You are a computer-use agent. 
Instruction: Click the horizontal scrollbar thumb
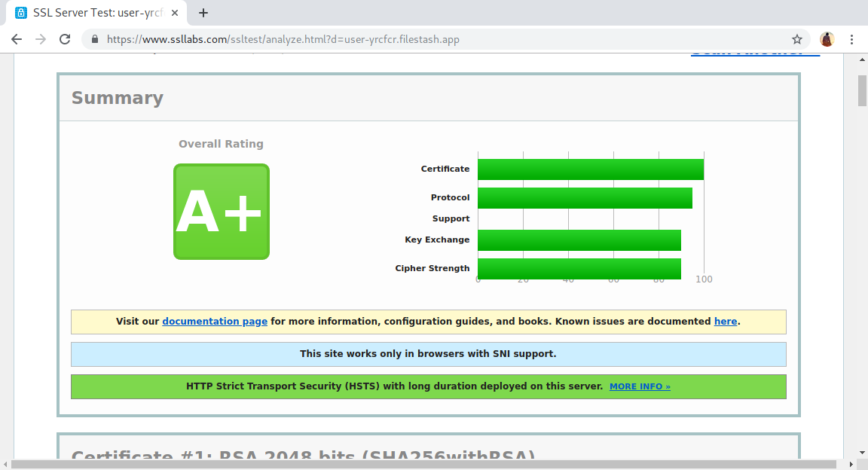(x=423, y=464)
